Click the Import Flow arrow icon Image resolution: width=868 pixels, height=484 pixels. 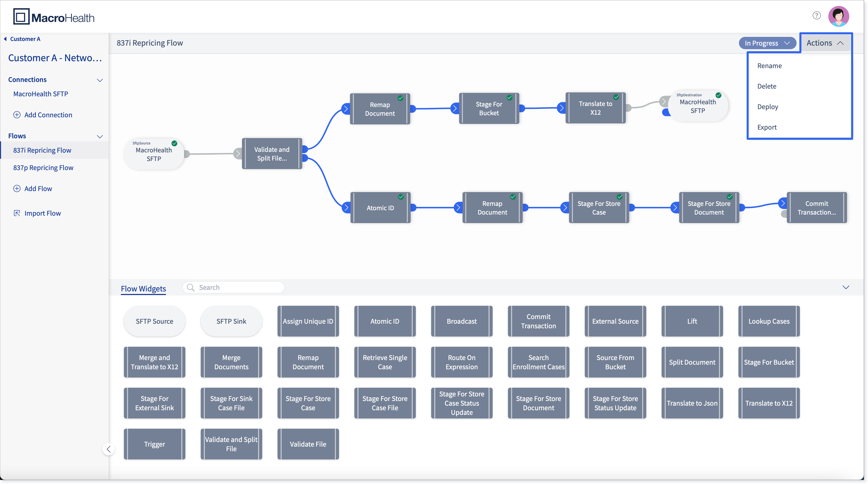tap(16, 213)
